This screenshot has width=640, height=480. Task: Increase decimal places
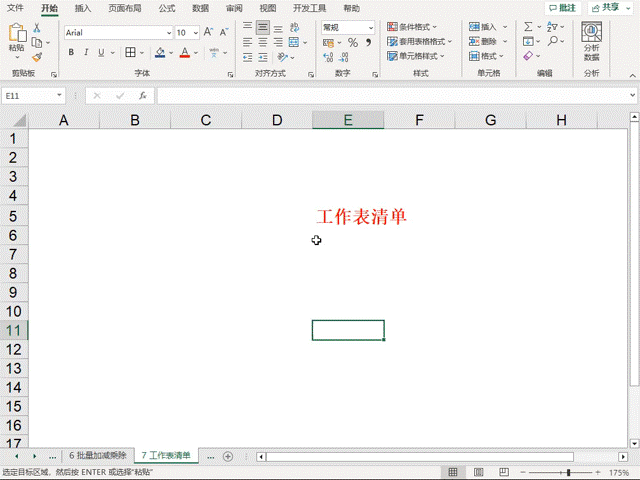click(328, 57)
